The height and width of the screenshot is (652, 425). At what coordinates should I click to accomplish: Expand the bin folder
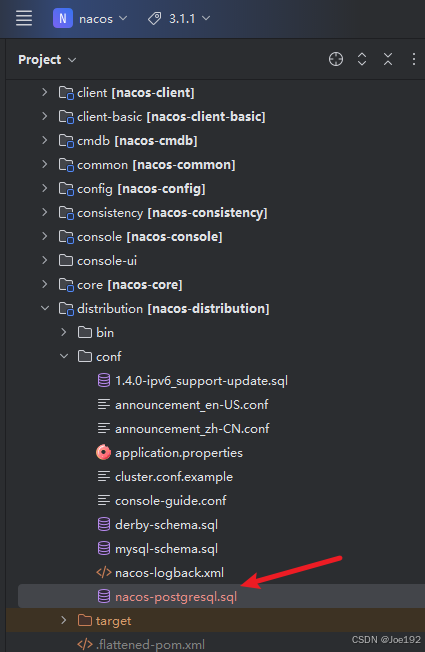coord(64,332)
